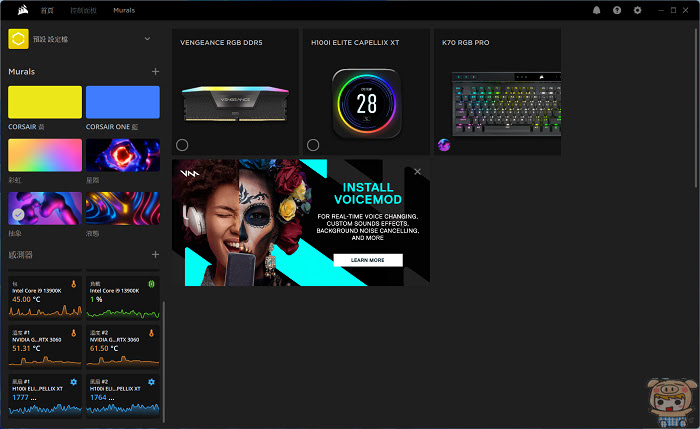Click mural indicator icon on K70 RGB PRO

[444, 145]
